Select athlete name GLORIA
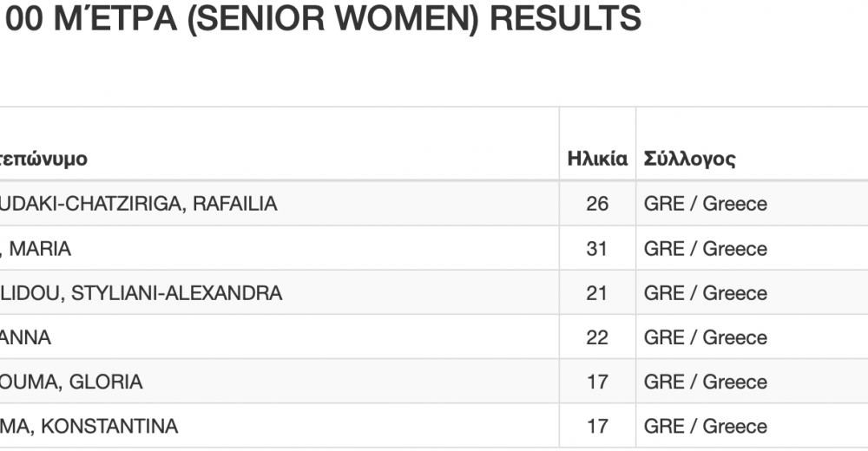This screenshot has width=868, height=451. [71, 382]
